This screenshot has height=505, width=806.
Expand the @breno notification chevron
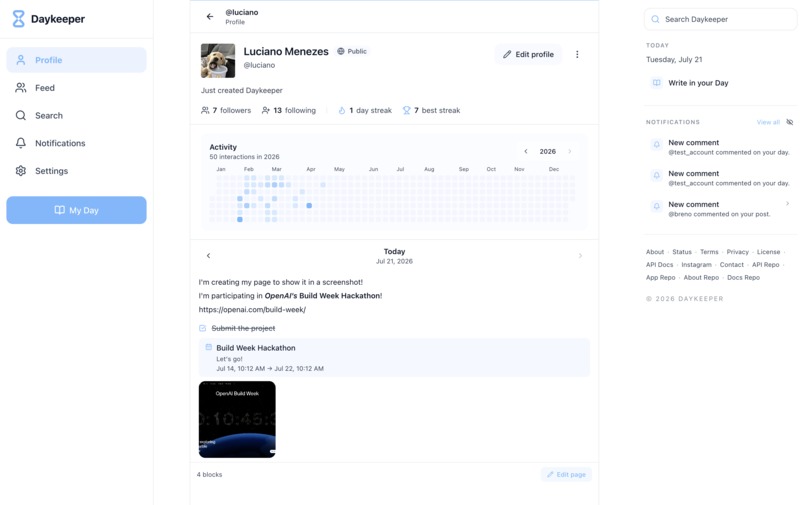(x=787, y=204)
